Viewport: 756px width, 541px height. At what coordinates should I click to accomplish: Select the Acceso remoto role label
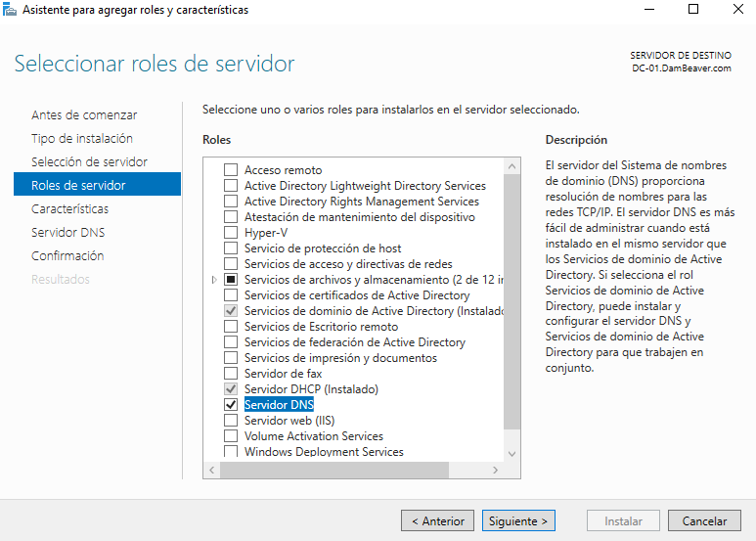(x=283, y=169)
